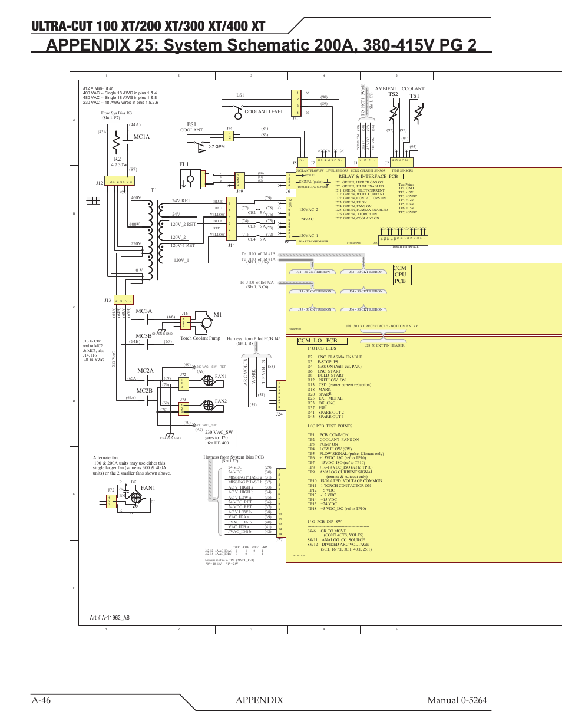Click the 'From Sys Bias J63' note

116,113
